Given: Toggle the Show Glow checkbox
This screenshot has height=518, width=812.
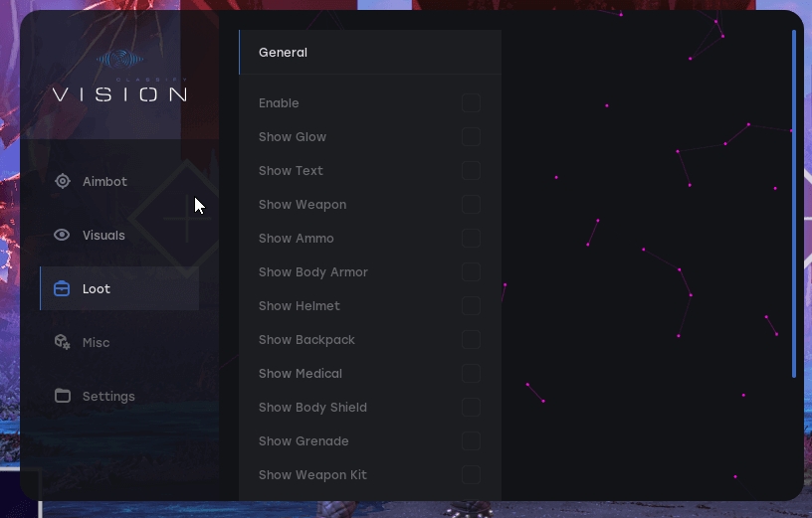Looking at the screenshot, I should 471,136.
